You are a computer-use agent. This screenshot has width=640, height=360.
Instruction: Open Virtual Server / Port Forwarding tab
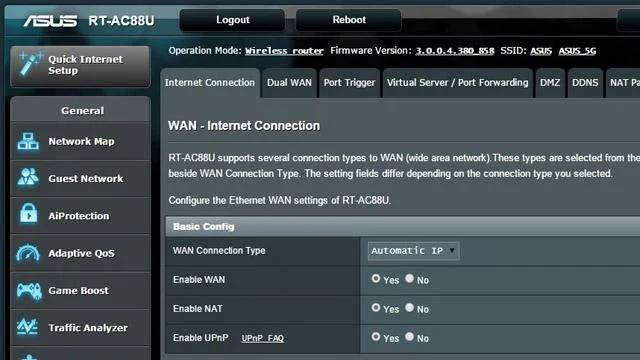click(457, 83)
